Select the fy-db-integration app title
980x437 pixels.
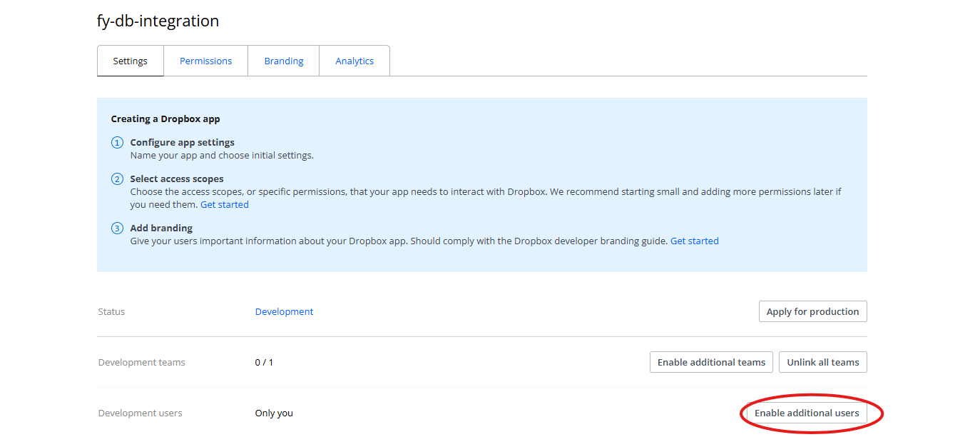click(158, 21)
